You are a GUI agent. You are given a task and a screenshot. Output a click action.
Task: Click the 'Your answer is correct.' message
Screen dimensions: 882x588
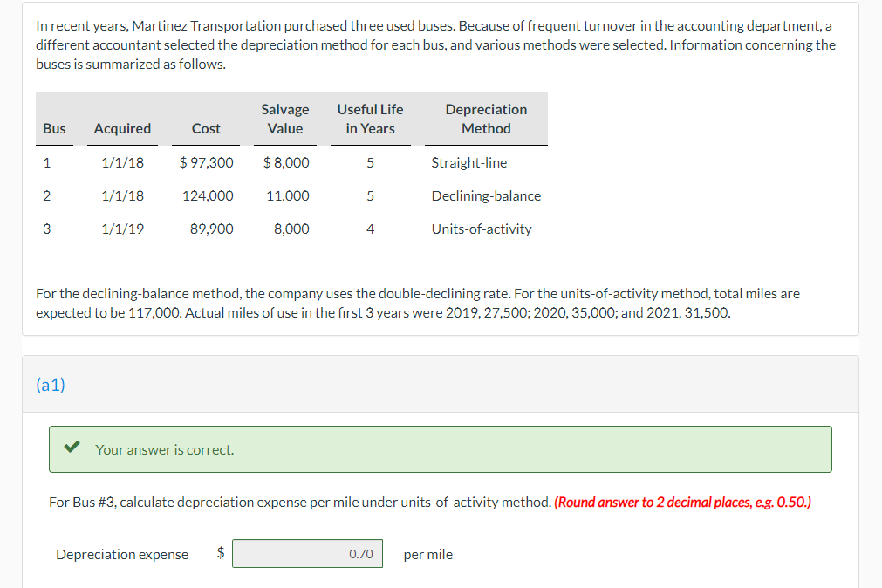(164, 449)
